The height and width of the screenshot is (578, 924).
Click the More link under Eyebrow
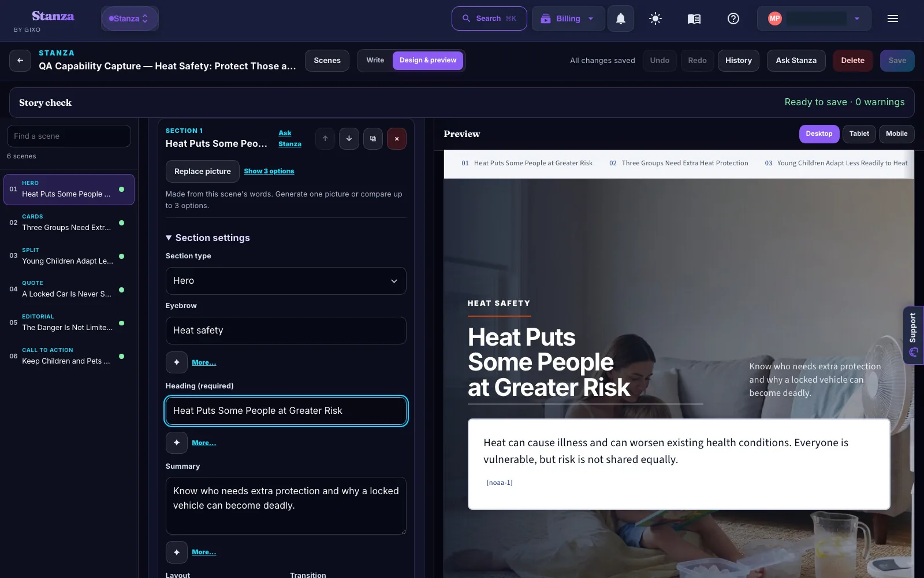click(x=204, y=362)
